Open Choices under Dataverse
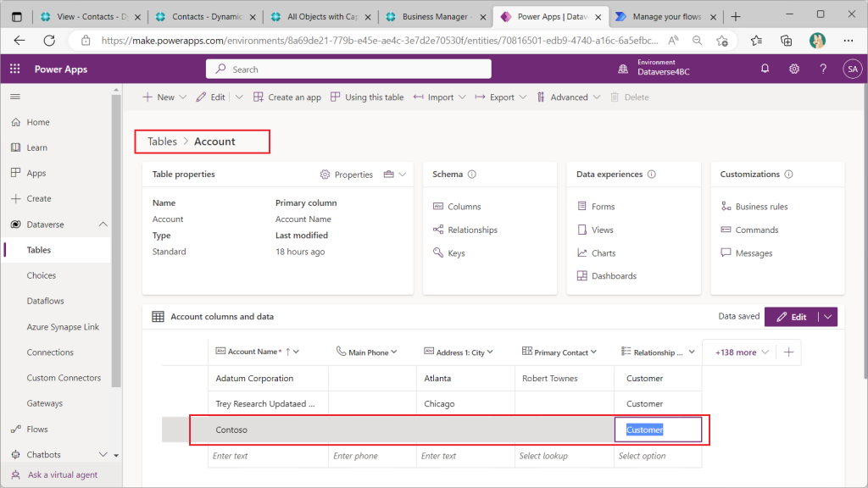 (x=42, y=275)
